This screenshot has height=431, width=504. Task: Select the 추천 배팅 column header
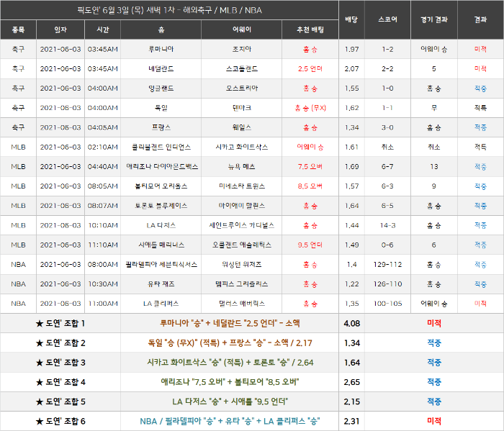310,30
